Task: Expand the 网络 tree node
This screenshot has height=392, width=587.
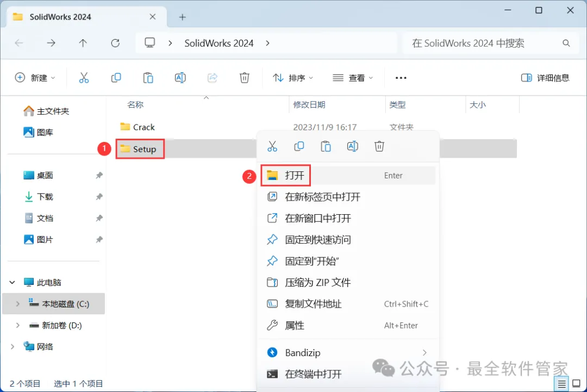Action: pyautogui.click(x=13, y=347)
